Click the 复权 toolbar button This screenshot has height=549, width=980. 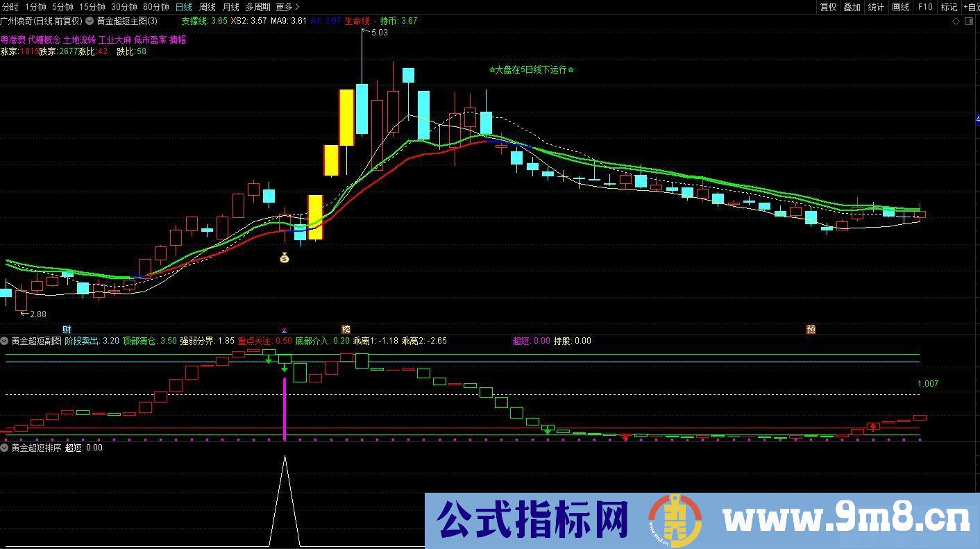828,7
